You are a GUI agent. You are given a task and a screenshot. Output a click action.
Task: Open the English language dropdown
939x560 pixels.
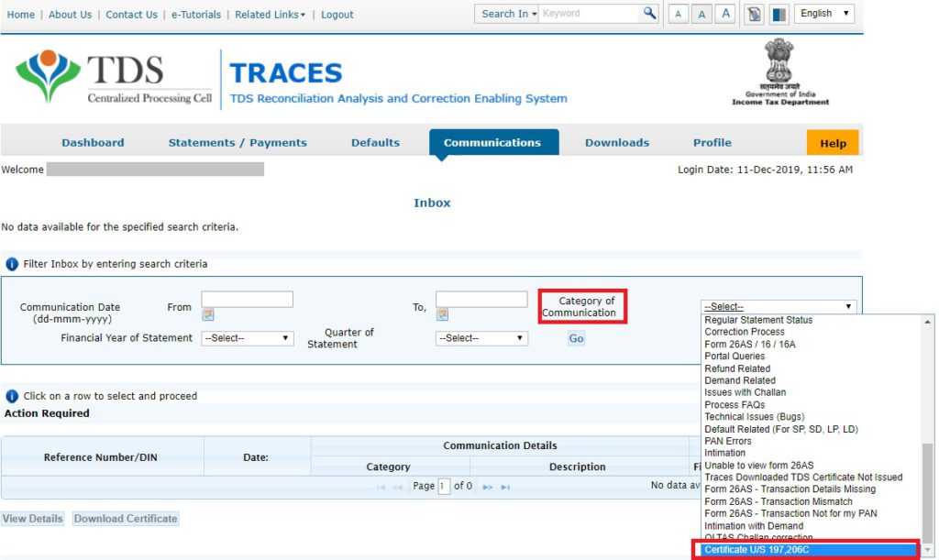(x=823, y=14)
